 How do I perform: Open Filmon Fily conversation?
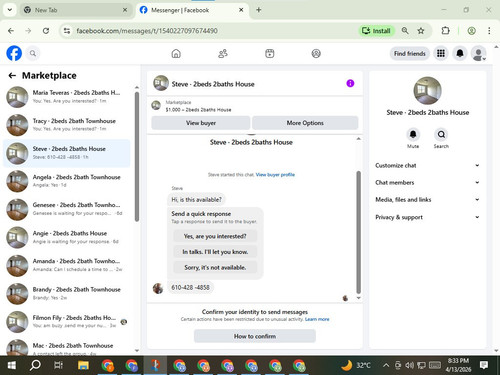pyautogui.click(x=67, y=322)
